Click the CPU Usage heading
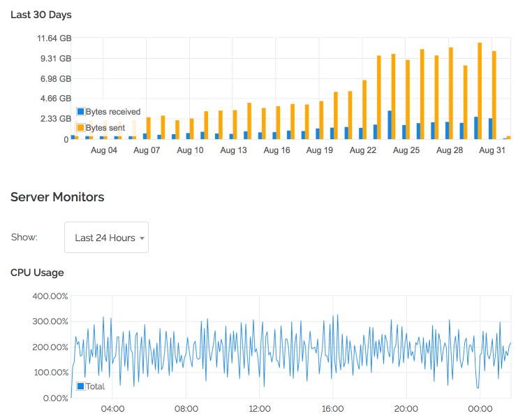The height and width of the screenshot is (418, 532). 37,273
